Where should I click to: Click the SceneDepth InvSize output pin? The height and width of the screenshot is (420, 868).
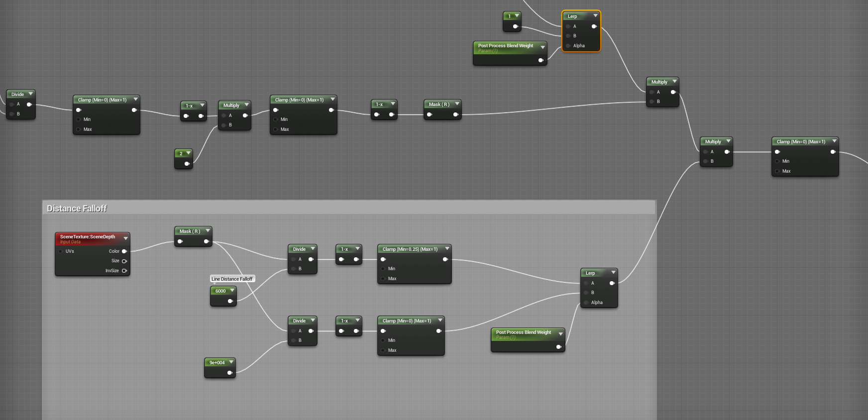click(x=124, y=271)
